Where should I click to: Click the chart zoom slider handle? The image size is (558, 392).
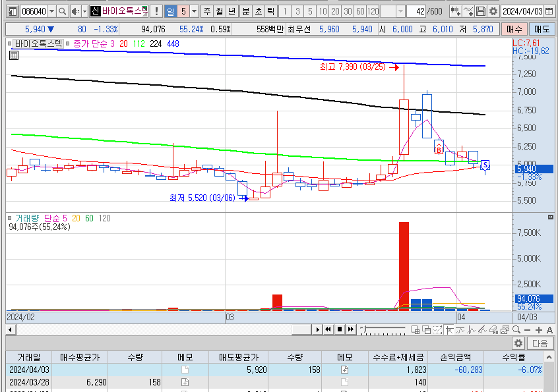click(363, 329)
